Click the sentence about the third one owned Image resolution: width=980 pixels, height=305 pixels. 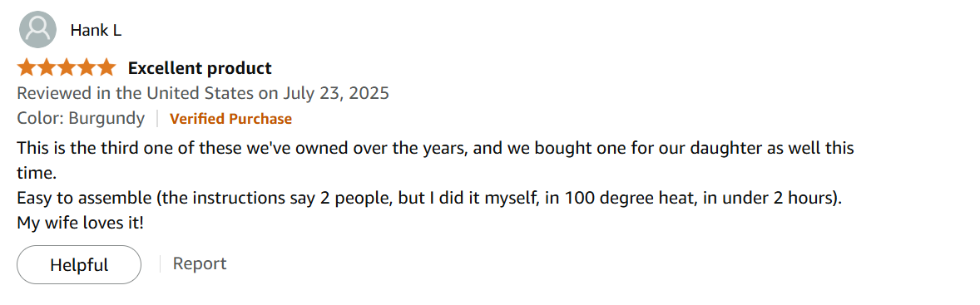click(436, 160)
